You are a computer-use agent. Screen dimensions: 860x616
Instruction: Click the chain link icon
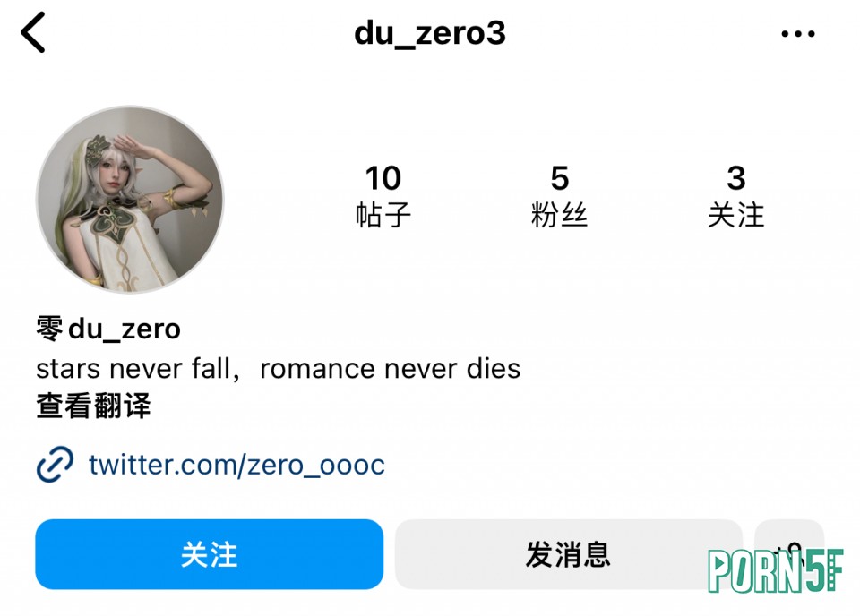pyautogui.click(x=55, y=464)
